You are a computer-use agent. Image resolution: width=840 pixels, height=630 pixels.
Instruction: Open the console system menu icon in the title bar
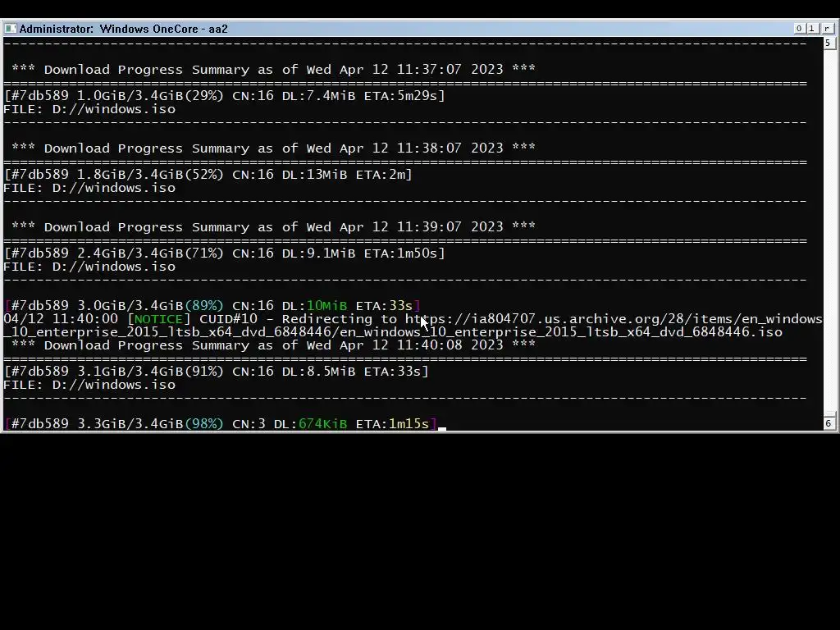[x=10, y=29]
